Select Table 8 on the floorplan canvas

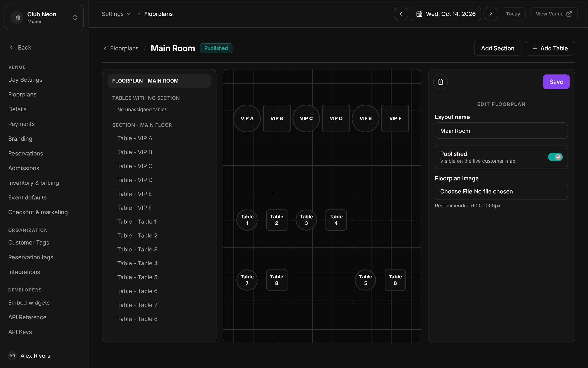tap(277, 280)
